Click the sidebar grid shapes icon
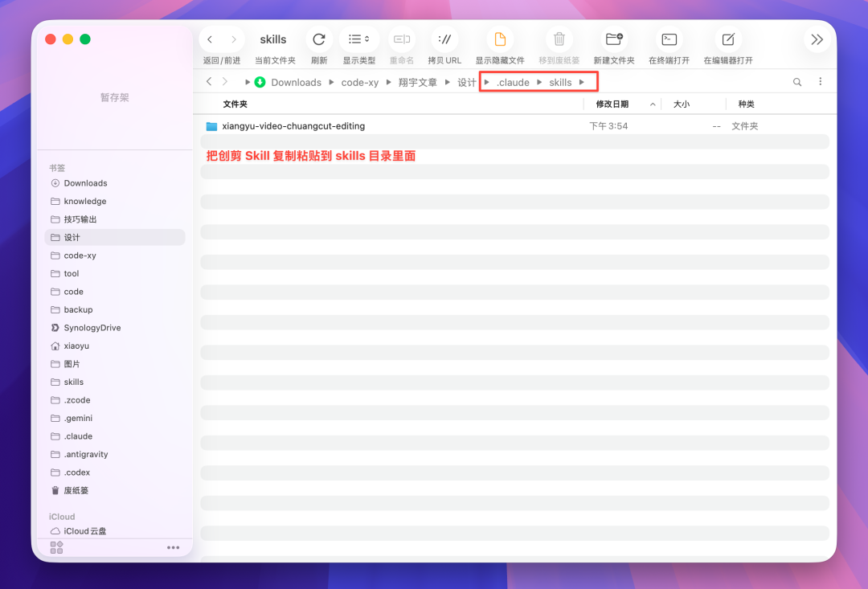Image resolution: width=868 pixels, height=589 pixels. coord(56,547)
